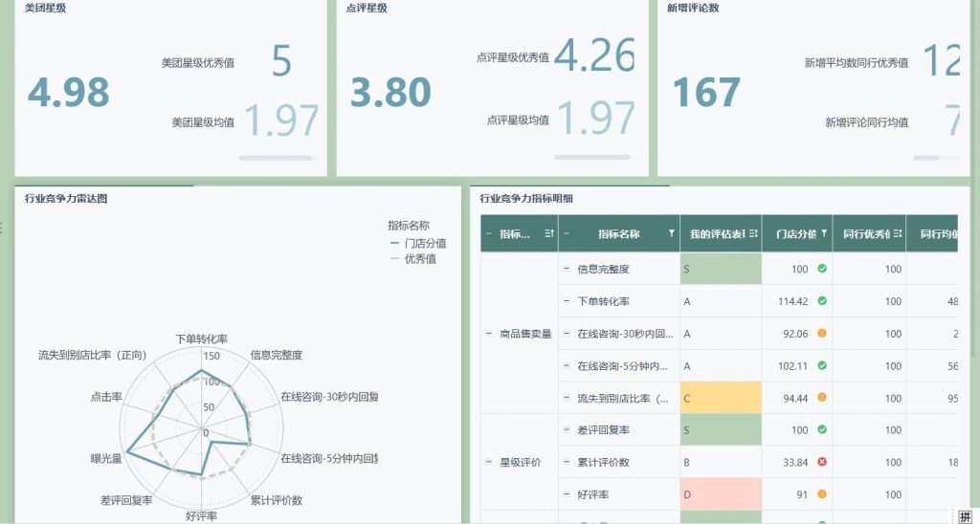Click the B rating cell for 累计评价数

point(721,462)
